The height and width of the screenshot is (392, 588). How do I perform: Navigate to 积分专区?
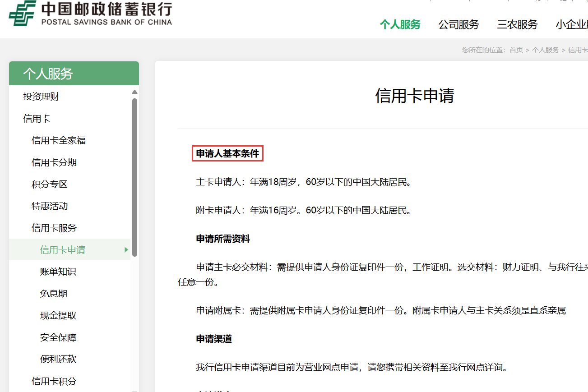click(x=49, y=184)
